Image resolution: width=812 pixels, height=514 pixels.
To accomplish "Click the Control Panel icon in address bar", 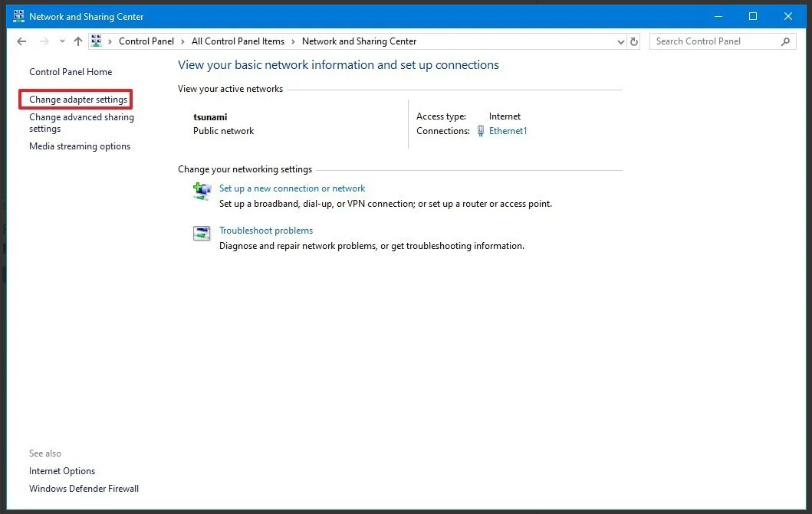I will (97, 41).
